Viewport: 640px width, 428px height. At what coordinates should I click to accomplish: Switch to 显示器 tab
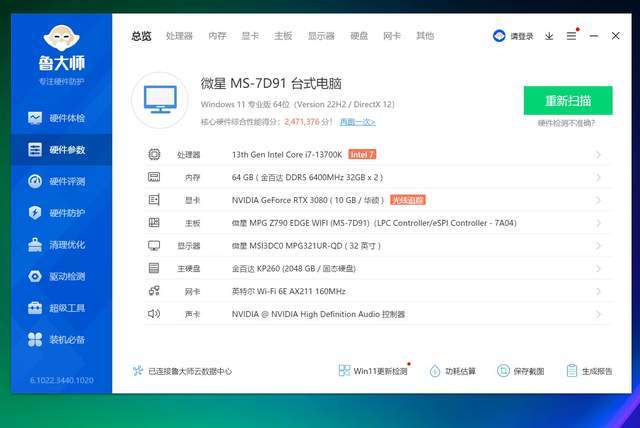point(321,36)
